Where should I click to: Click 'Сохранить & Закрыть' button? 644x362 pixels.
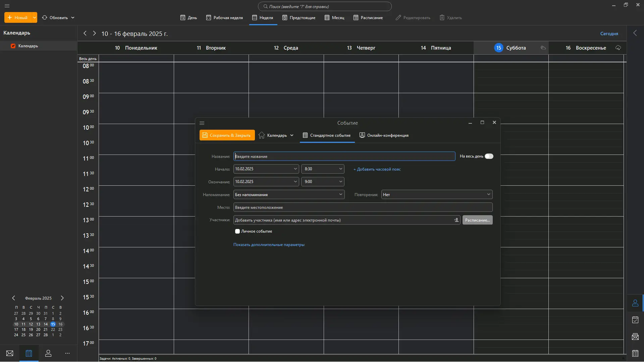pyautogui.click(x=227, y=135)
